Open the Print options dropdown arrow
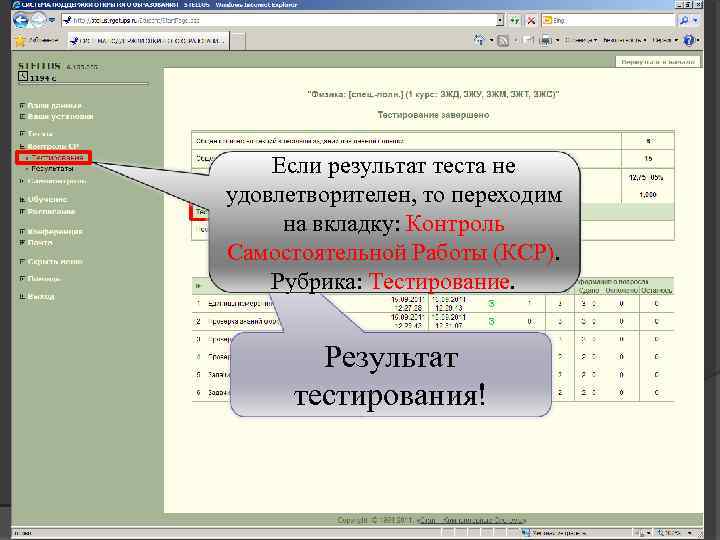The width and height of the screenshot is (720, 540). (557, 41)
